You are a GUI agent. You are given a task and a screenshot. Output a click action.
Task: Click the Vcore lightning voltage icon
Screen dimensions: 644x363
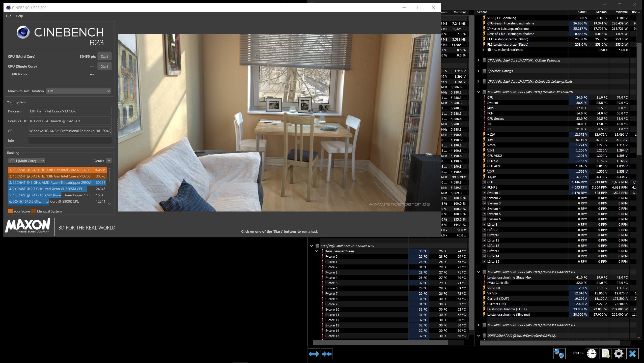pyautogui.click(x=484, y=145)
